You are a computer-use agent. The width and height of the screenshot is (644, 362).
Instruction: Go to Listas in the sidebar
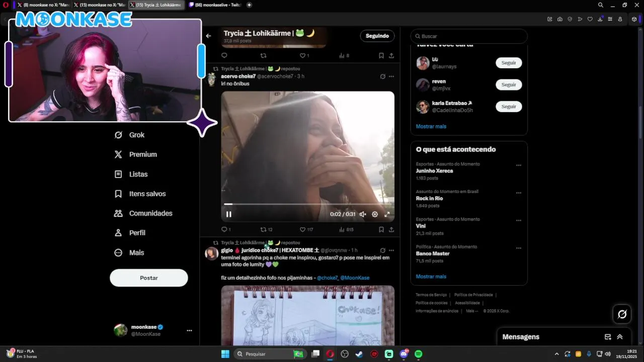point(131,174)
